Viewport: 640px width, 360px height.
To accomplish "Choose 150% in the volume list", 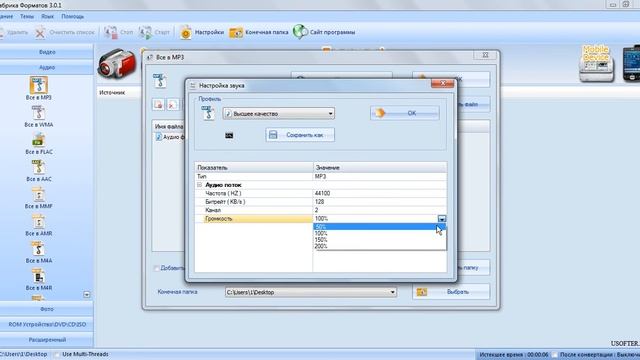I will pos(380,240).
